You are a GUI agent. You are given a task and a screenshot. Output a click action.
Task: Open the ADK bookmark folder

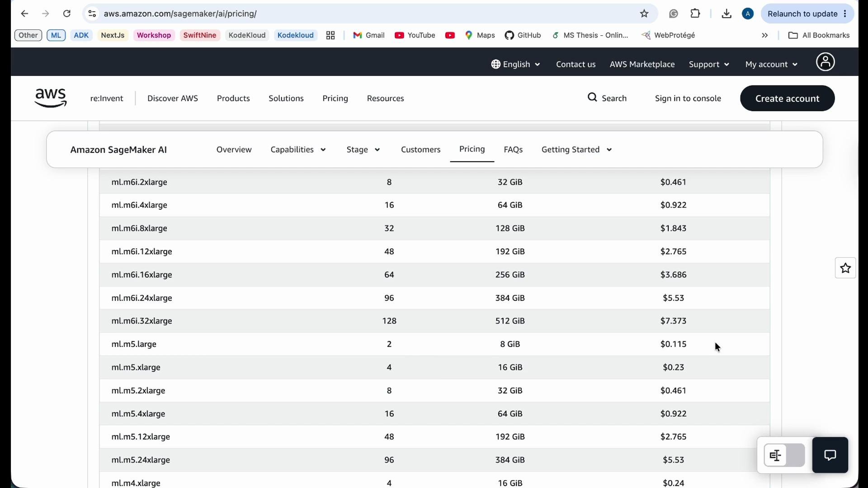point(81,35)
